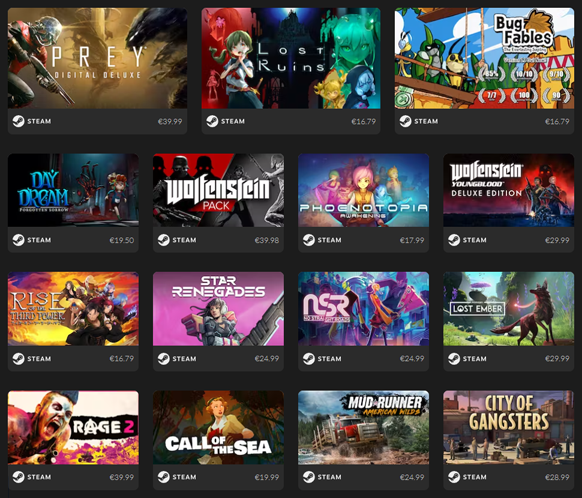Screen dimensions: 582x498
Task: Click the Steam icon under Lost Ruins
Action: [x=212, y=121]
